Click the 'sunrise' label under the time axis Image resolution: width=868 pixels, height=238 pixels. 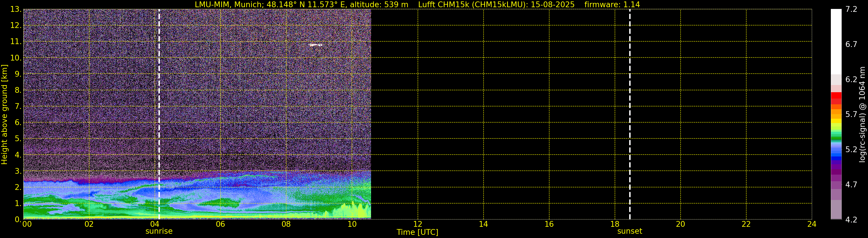(x=159, y=231)
